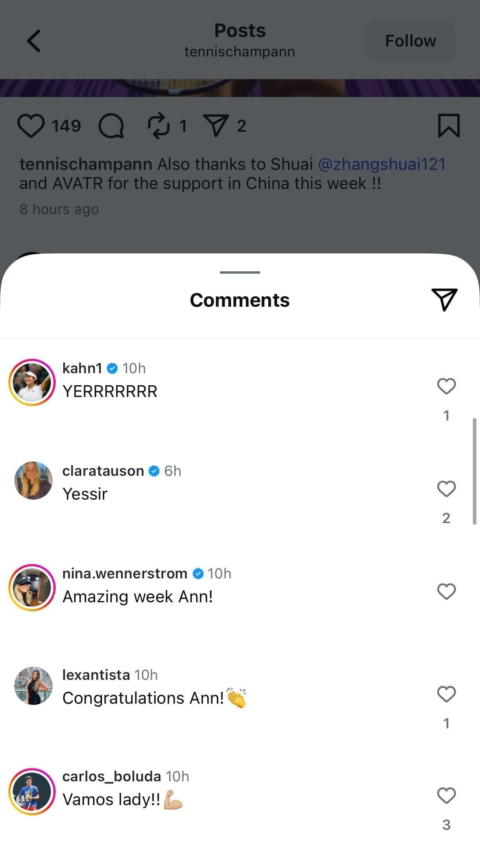Image resolution: width=480 pixels, height=868 pixels.
Task: Tap share icon in Comments header
Action: [x=444, y=300]
